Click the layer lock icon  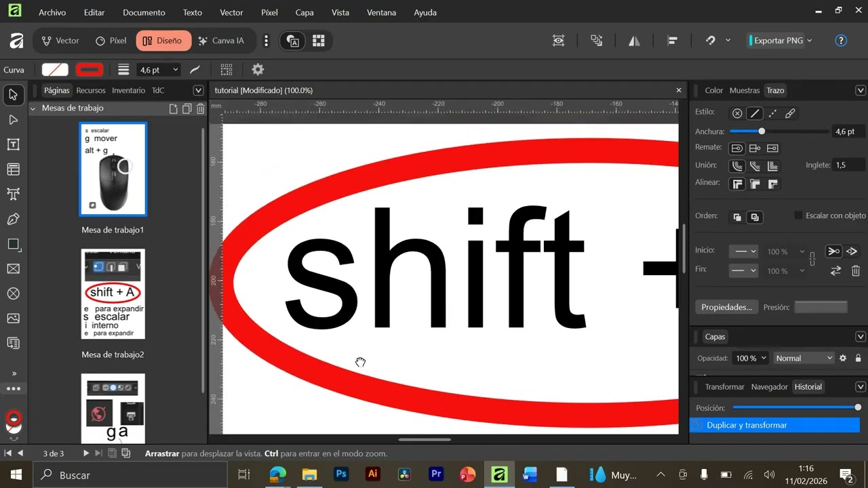[x=859, y=358]
